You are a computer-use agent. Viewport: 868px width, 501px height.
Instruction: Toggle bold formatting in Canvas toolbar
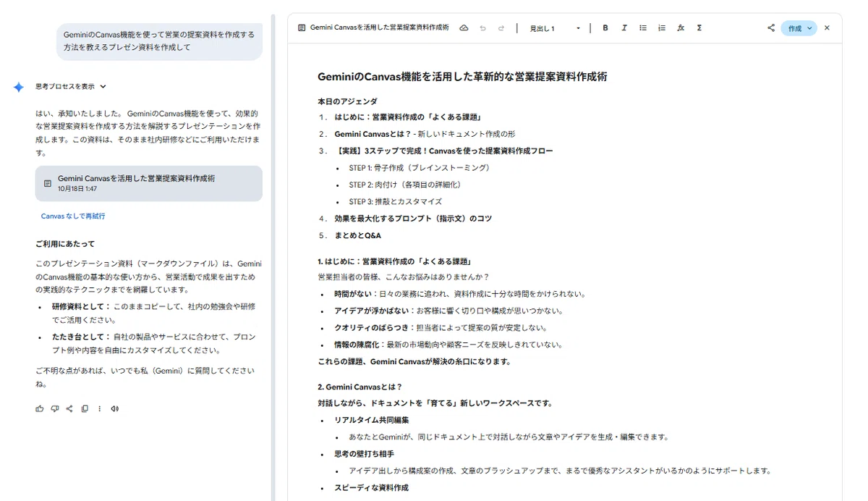point(605,28)
